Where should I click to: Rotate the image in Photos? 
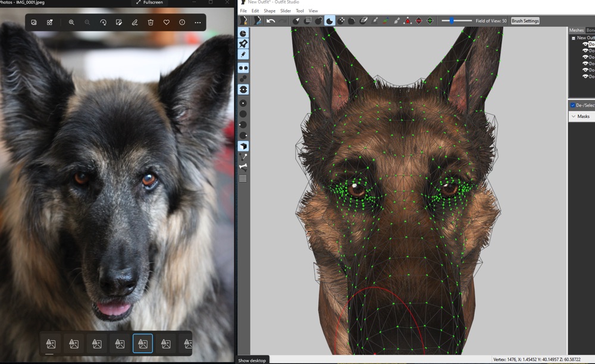tap(103, 23)
